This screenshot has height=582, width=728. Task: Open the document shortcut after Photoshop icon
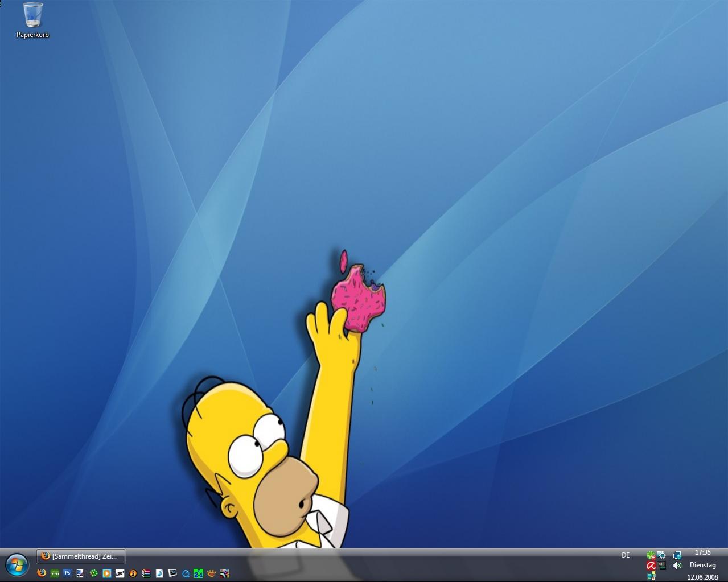[x=80, y=573]
